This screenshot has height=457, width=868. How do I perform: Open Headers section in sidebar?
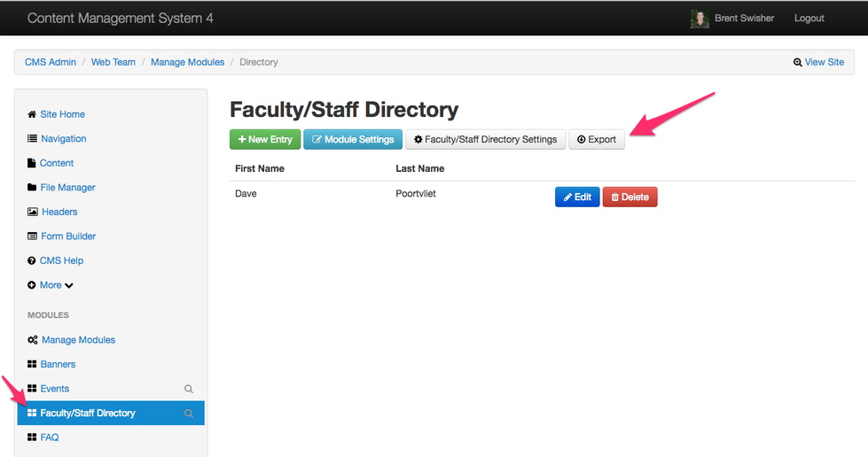point(59,212)
